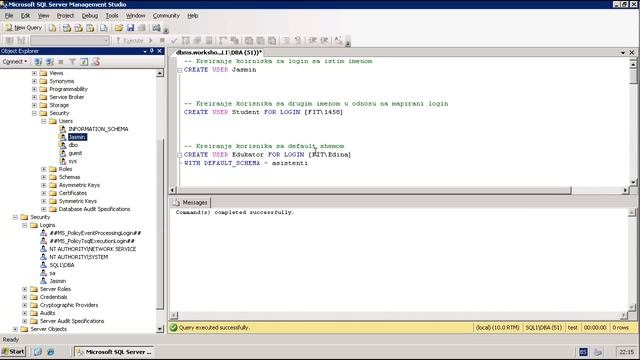Open the View menu
Viewport: 640px width, 360px height.
click(43, 16)
